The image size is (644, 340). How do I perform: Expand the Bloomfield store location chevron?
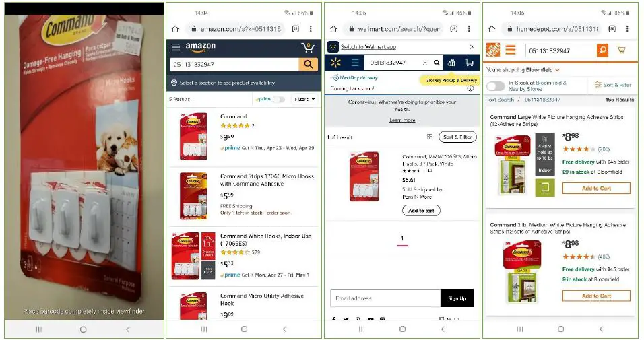557,70
